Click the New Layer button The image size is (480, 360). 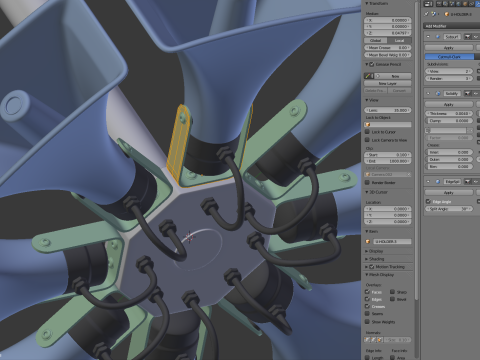coord(387,83)
